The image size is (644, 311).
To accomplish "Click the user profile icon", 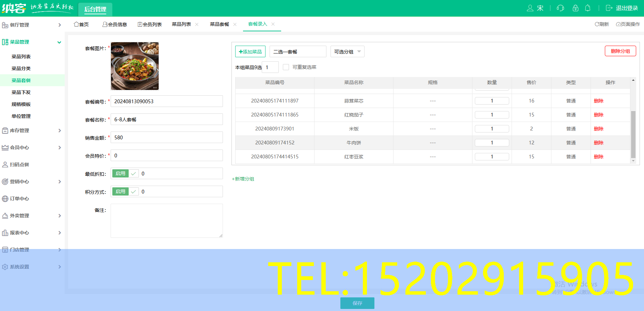I will (x=530, y=8).
